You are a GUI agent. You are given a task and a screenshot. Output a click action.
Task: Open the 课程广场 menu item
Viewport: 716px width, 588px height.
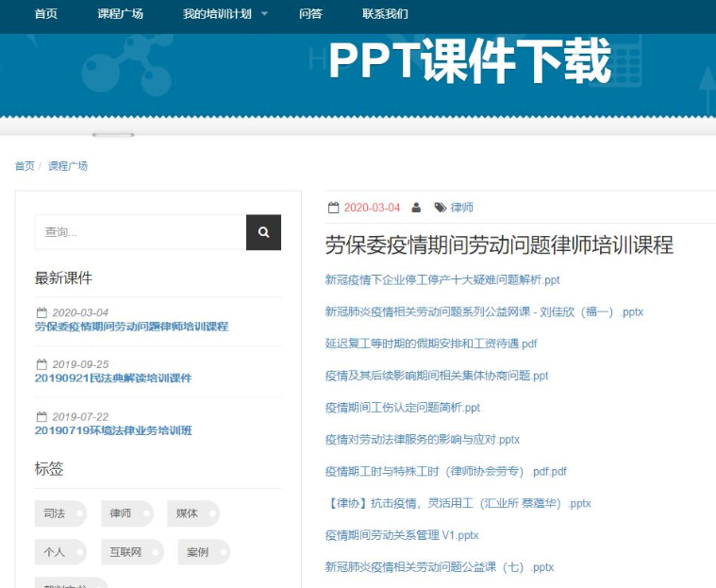click(x=120, y=14)
